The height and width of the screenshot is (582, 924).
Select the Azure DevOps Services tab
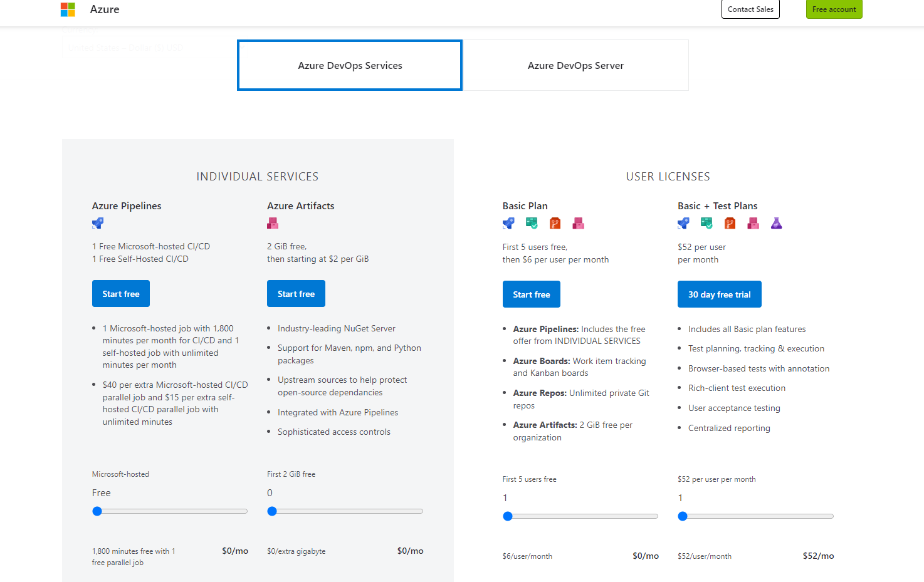(x=350, y=65)
